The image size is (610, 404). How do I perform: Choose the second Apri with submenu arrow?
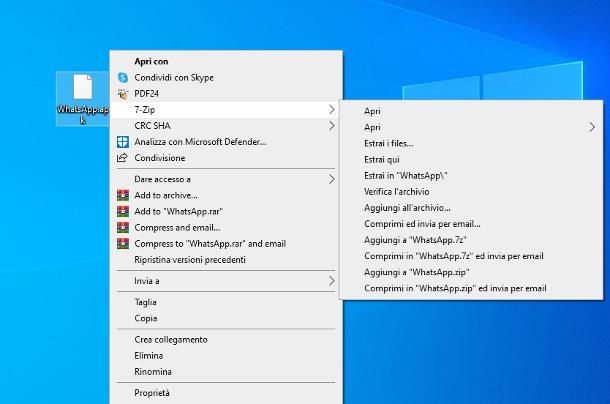click(x=471, y=127)
